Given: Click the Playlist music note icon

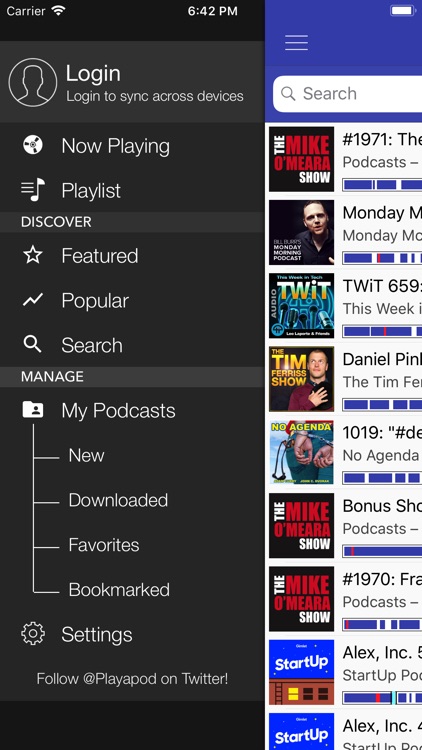Looking at the screenshot, I should [x=33, y=189].
